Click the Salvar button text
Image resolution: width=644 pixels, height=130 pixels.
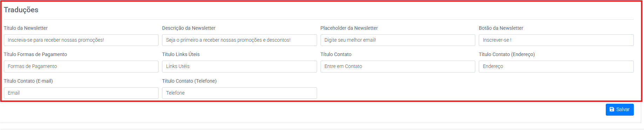pyautogui.click(x=623, y=109)
